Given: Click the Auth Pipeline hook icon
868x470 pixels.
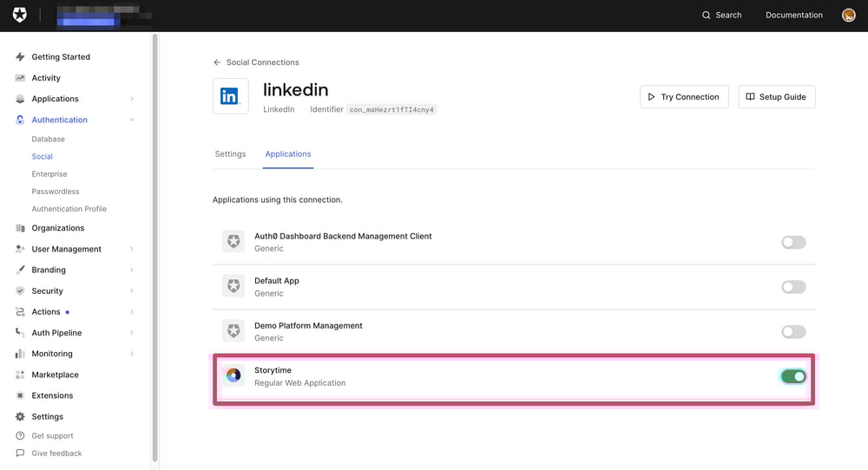Looking at the screenshot, I should [x=20, y=333].
